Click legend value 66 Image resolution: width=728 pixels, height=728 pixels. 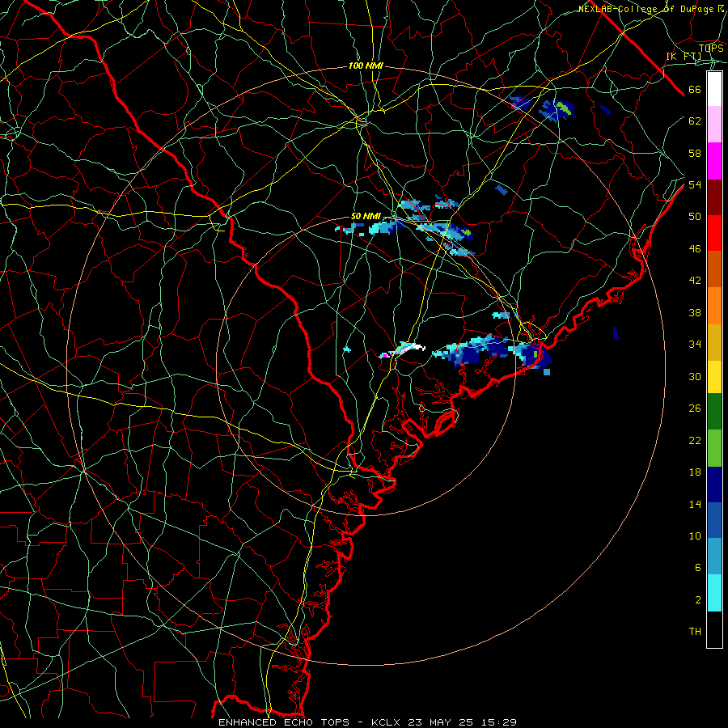[695, 89]
